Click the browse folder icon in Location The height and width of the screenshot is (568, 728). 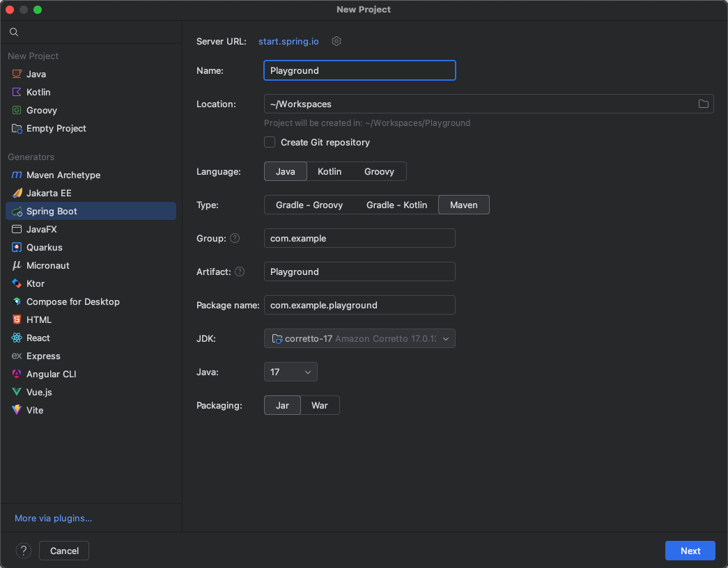[704, 104]
